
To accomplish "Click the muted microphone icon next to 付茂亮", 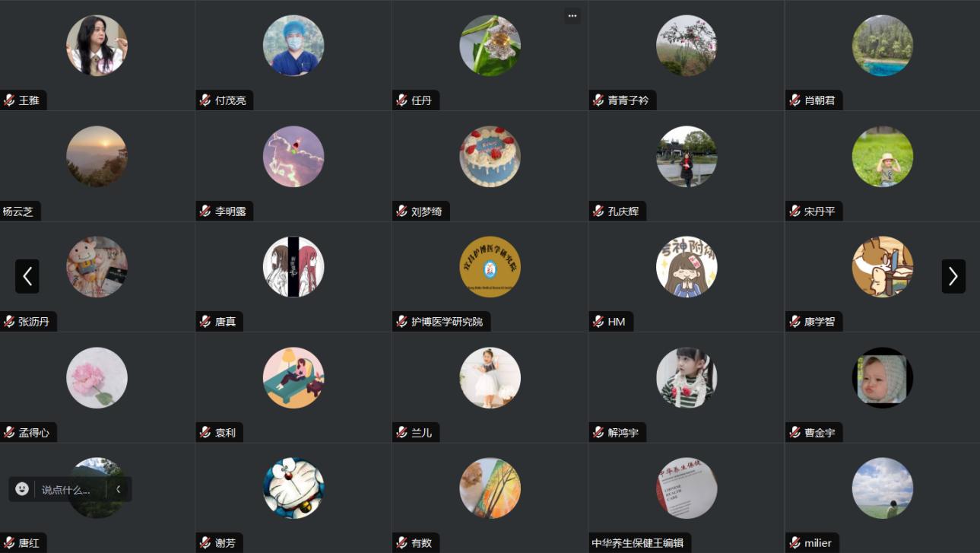I will [205, 100].
